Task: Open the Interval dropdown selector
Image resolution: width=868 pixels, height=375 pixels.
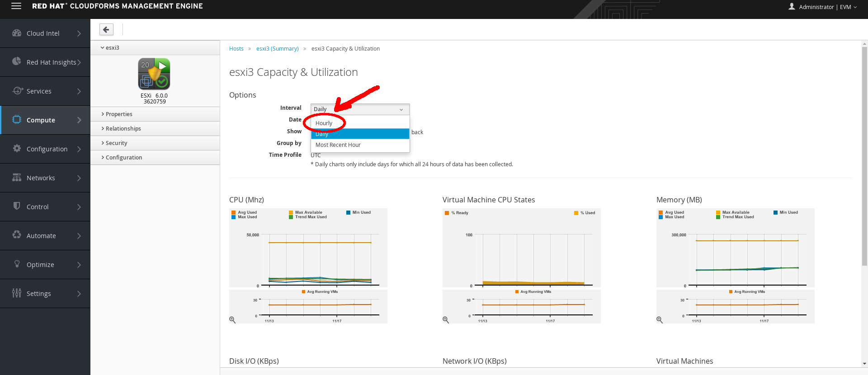Action: tap(360, 109)
